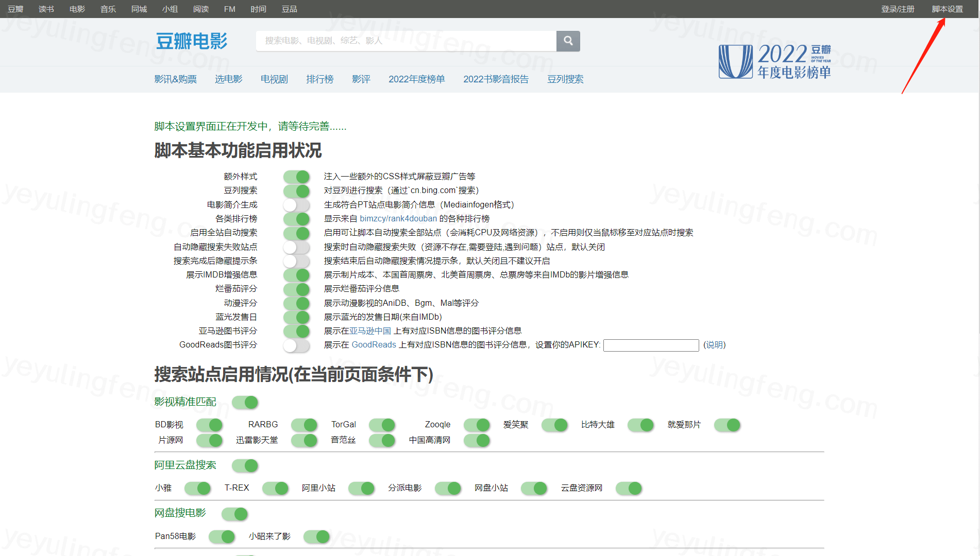Toggle the 阿里云盘搜索 group switch
The height and width of the screenshot is (556, 980).
tap(245, 466)
